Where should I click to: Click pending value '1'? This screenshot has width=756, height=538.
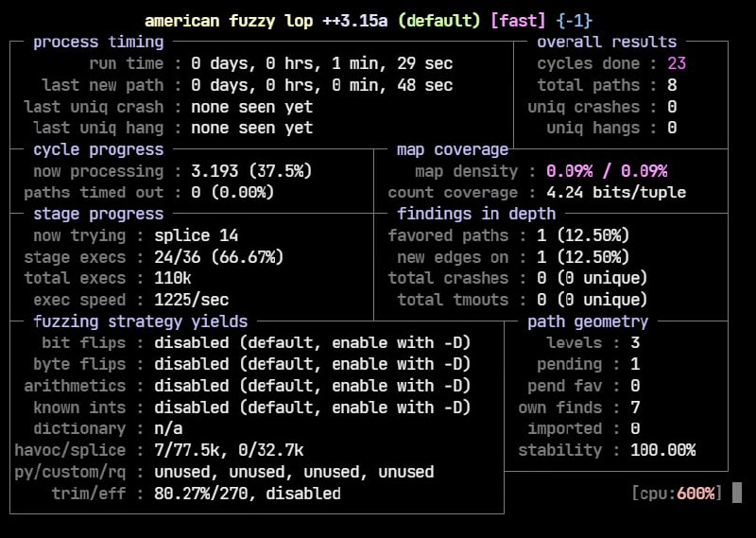click(x=635, y=364)
